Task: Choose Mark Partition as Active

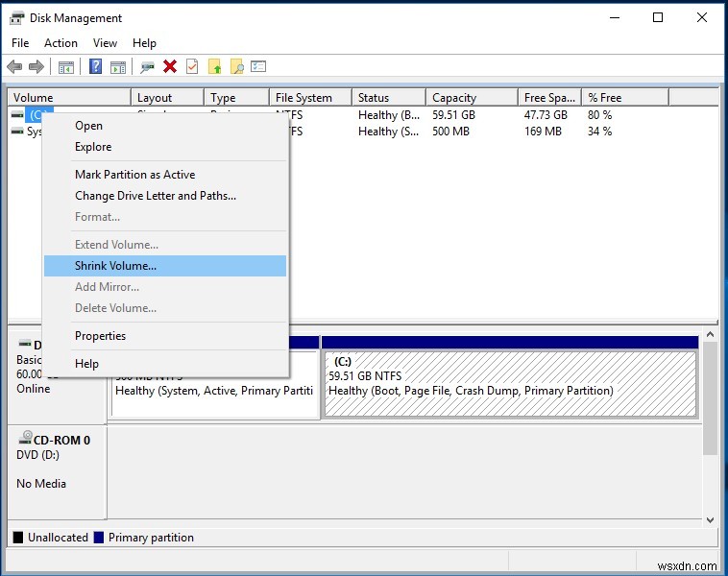Action: (134, 175)
